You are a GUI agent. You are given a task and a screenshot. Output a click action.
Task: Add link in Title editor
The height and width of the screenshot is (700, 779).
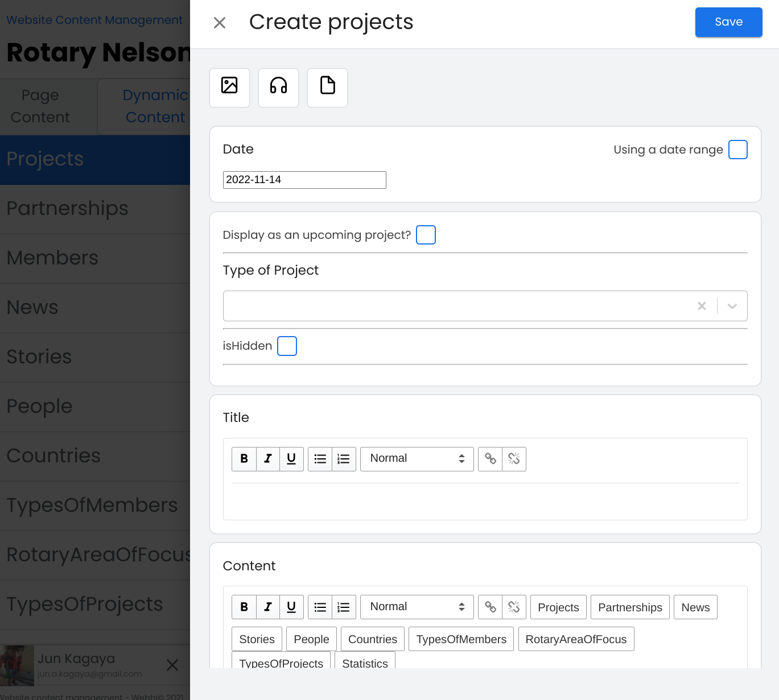[491, 459]
